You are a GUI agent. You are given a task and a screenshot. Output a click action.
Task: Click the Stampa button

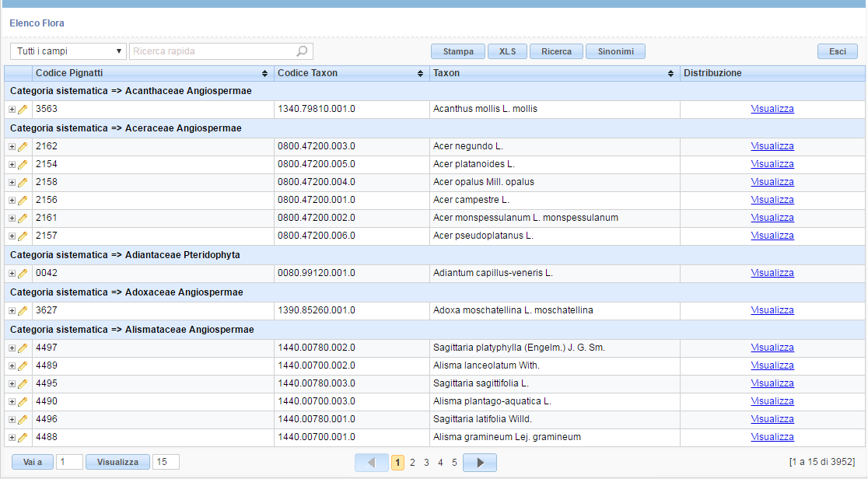pos(458,51)
